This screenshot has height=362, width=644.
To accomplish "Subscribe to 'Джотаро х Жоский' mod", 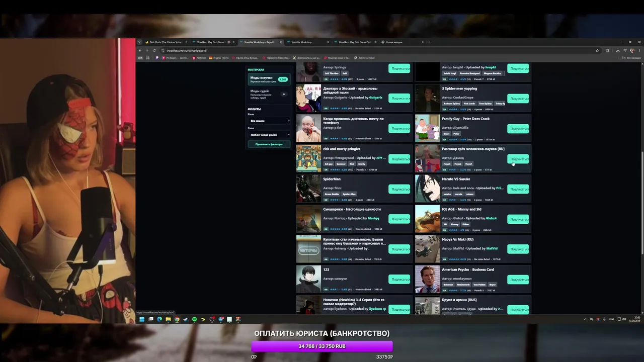I will 399,99.
